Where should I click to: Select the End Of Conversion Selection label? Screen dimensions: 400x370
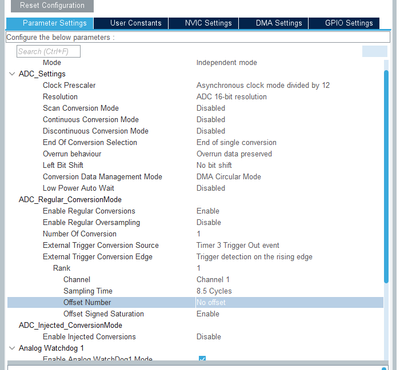(x=90, y=143)
